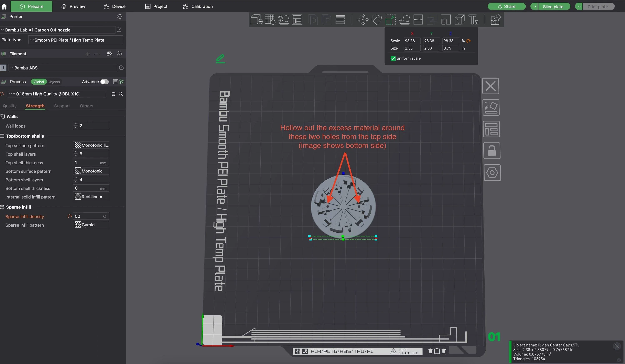
Task: Click Arrange all objects in the top toolbar
Action: pos(297,19)
